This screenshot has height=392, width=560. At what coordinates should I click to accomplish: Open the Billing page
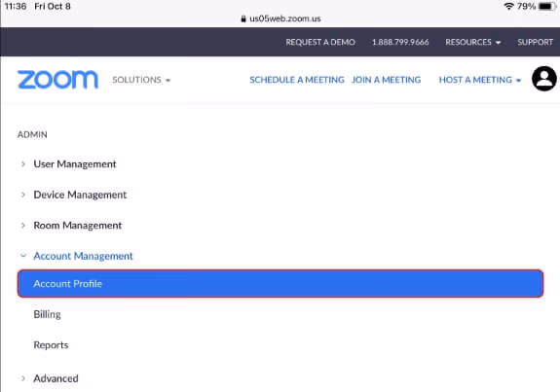pyautogui.click(x=47, y=314)
